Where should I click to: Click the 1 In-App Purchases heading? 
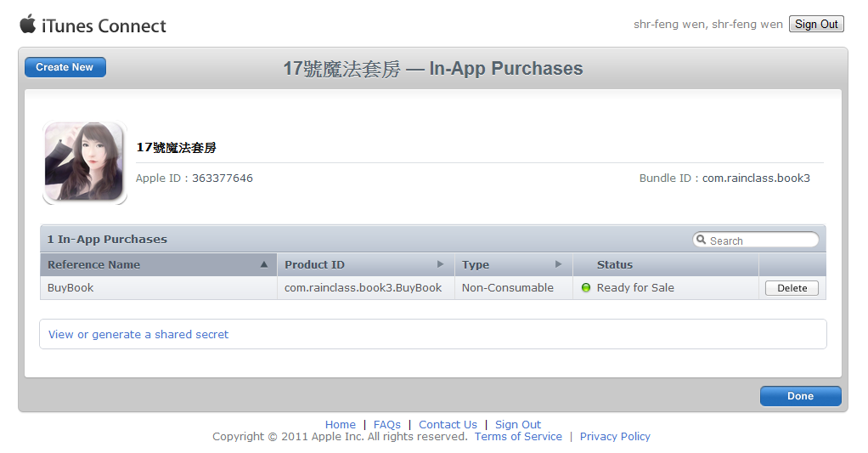[107, 239]
